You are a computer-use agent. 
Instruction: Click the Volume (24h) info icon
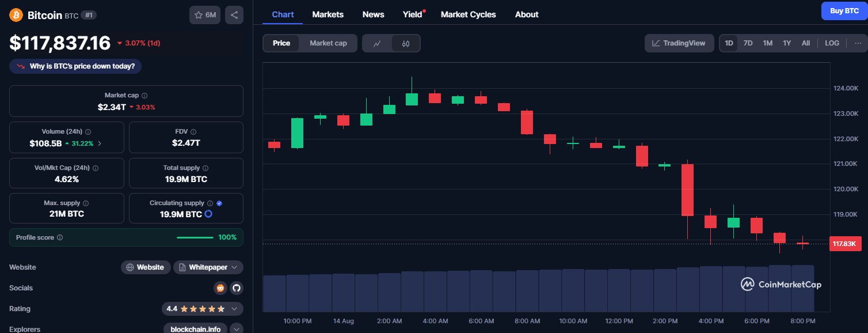point(88,132)
